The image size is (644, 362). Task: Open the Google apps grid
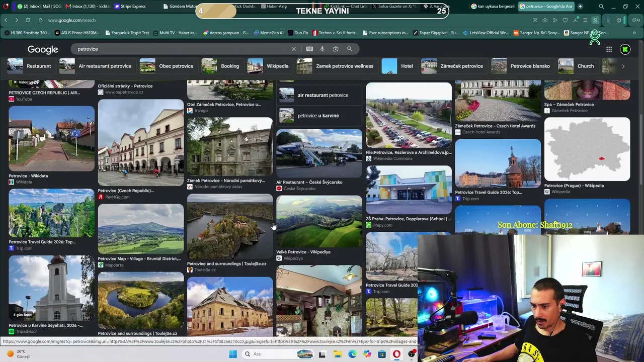point(609,49)
